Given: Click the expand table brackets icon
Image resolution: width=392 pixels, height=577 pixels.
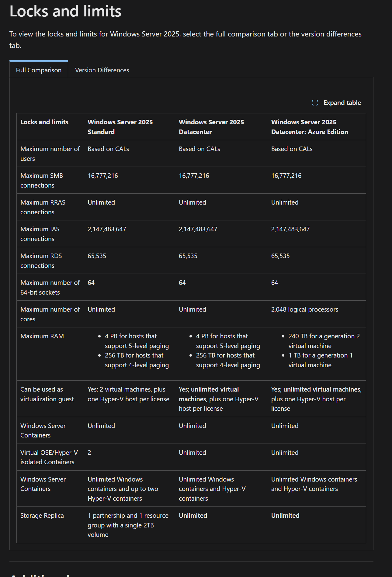Looking at the screenshot, I should pyautogui.click(x=315, y=103).
